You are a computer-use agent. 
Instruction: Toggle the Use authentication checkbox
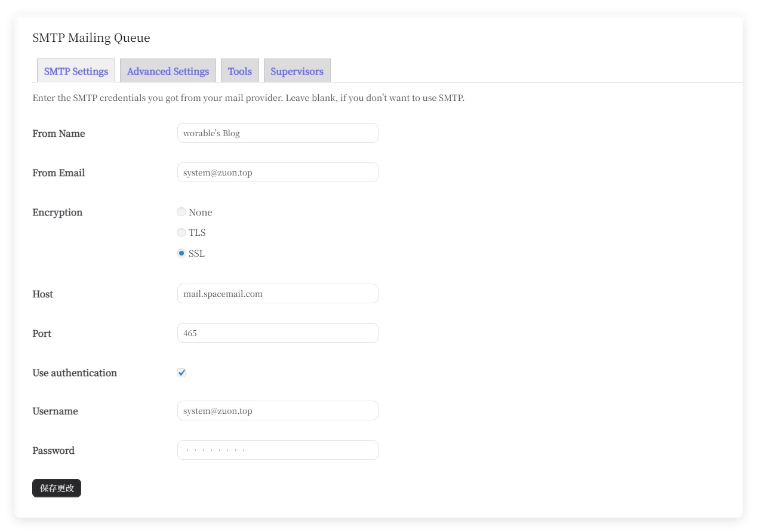click(x=181, y=373)
